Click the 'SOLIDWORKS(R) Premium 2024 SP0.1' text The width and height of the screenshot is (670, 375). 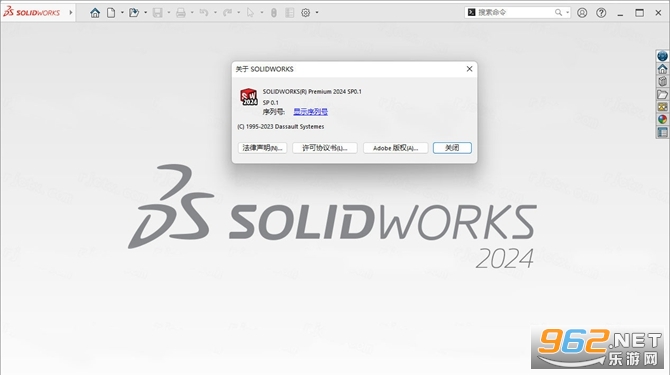tap(312, 91)
